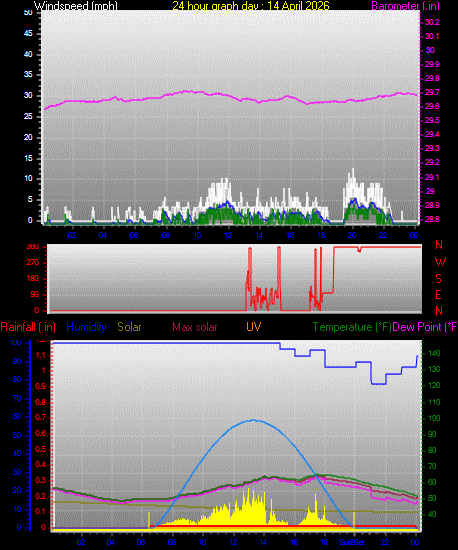
Task: Click the Windspeed (mph) axis title
Action: tap(75, 6)
